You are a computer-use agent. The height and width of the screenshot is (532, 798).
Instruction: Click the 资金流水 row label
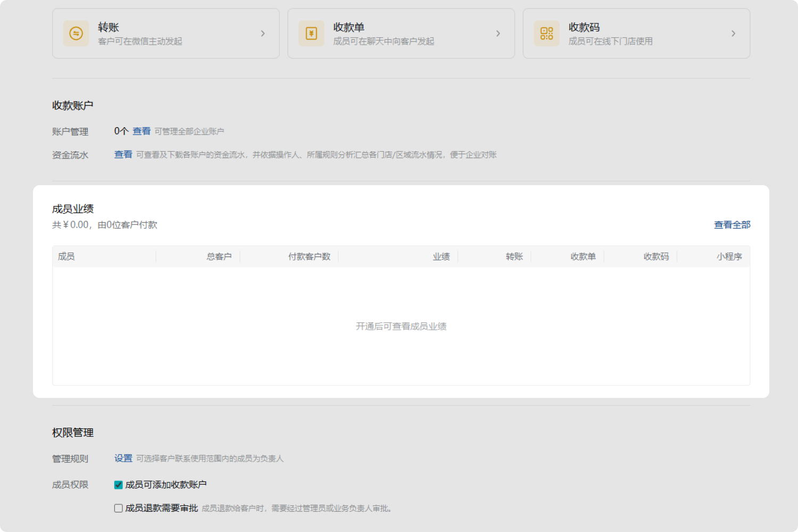tap(70, 155)
